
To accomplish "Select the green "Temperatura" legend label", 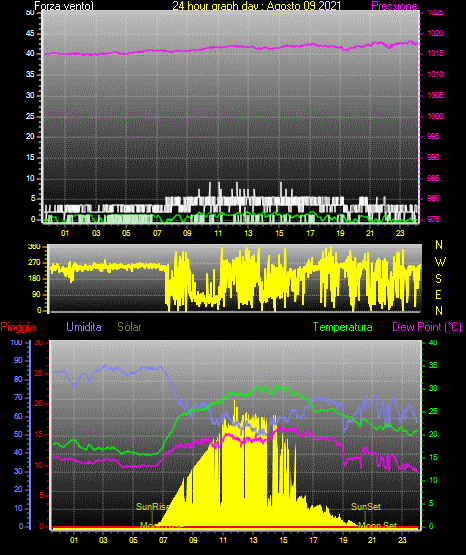I will point(343,327).
